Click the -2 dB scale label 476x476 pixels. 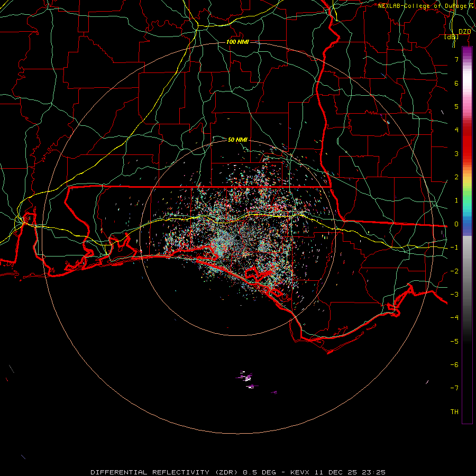click(x=454, y=271)
